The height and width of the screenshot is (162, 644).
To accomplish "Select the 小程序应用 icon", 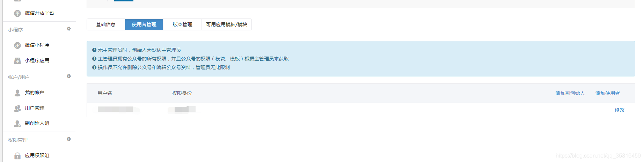I will (x=17, y=61).
